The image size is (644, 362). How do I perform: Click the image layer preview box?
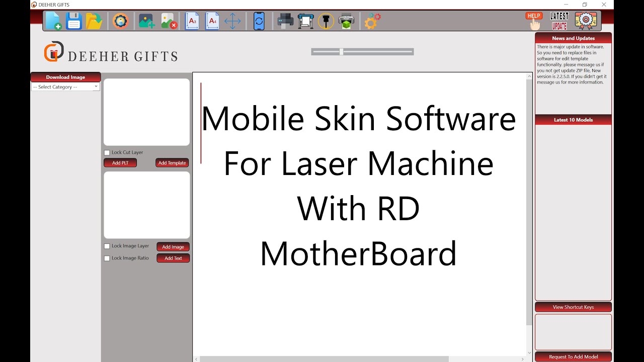point(146,205)
